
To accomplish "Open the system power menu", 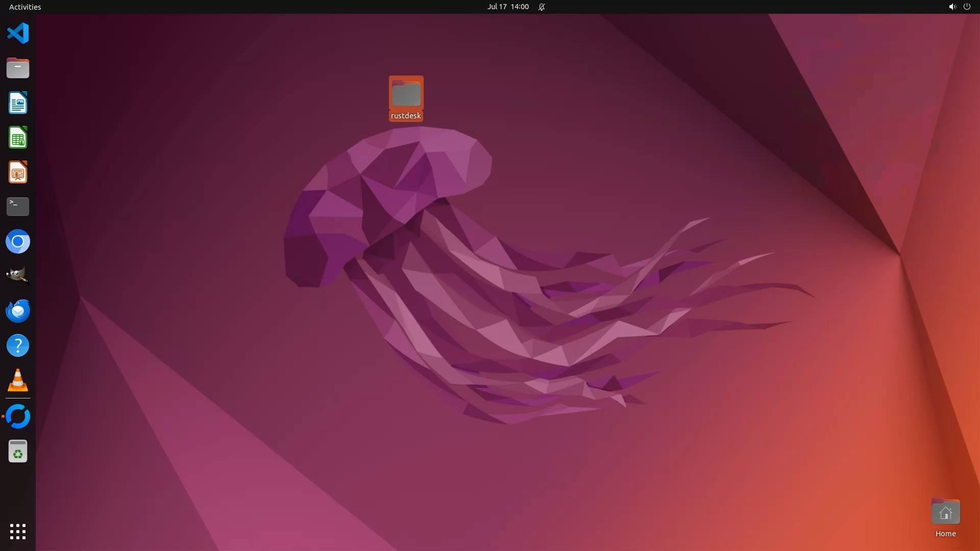I will coord(967,7).
